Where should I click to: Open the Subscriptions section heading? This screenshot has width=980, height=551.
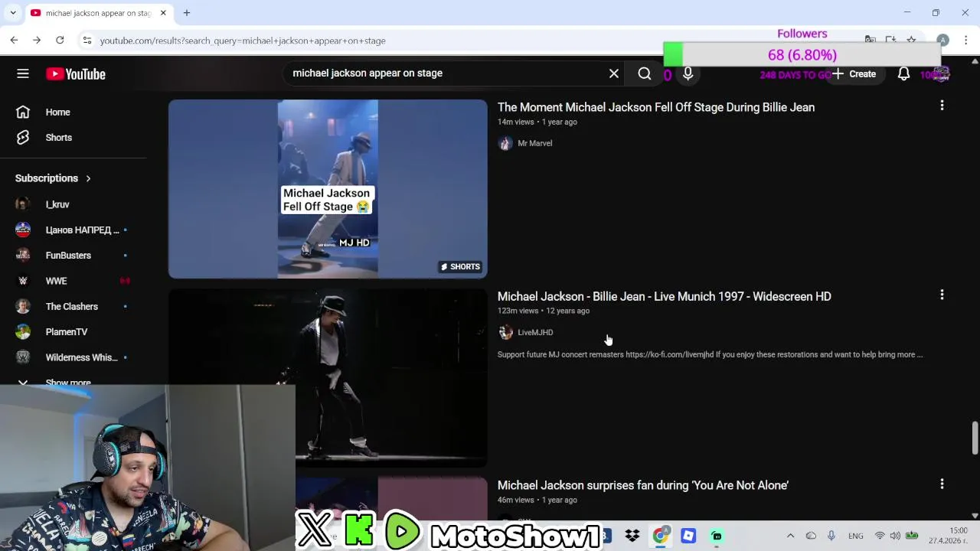click(47, 178)
